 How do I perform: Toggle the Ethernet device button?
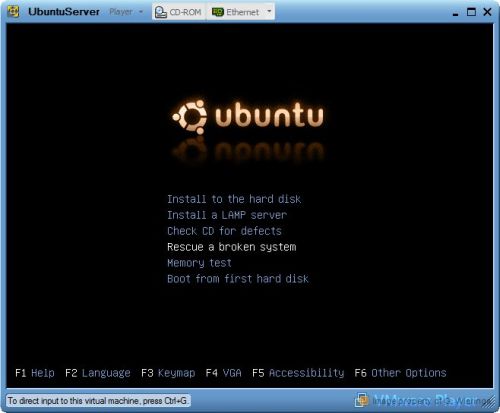[235, 12]
